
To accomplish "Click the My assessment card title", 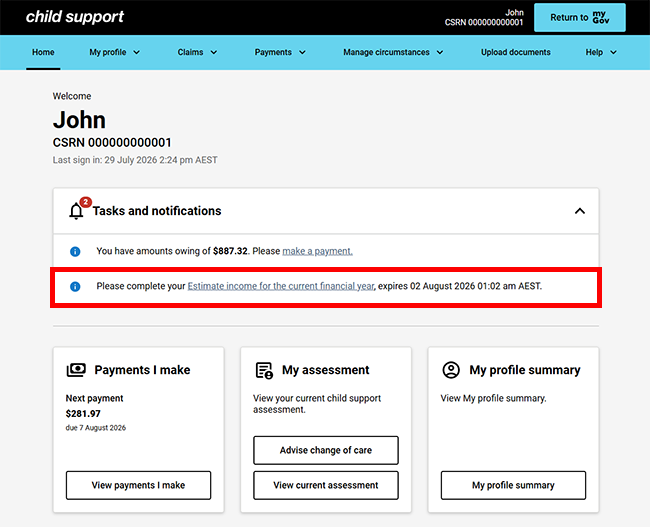I will pyautogui.click(x=325, y=370).
